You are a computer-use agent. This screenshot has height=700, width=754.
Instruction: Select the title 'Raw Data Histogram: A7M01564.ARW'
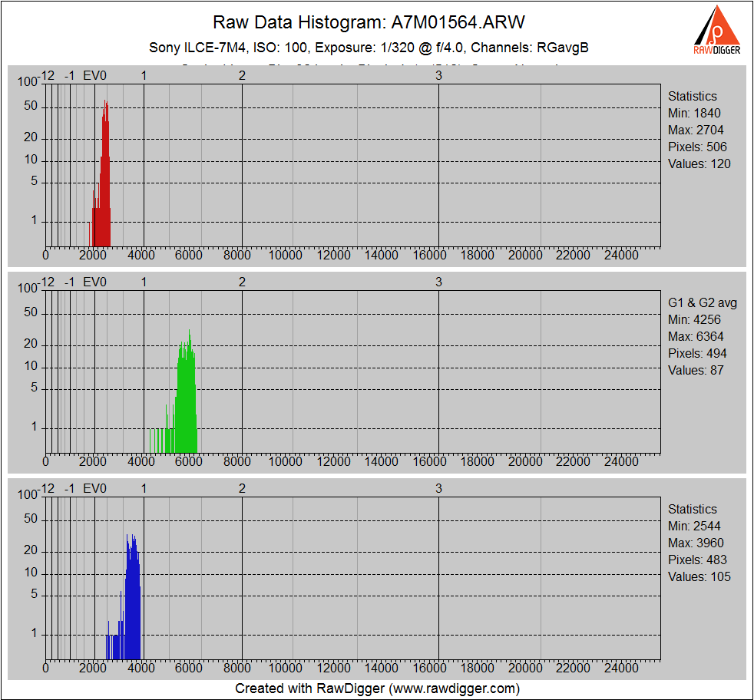369,21
